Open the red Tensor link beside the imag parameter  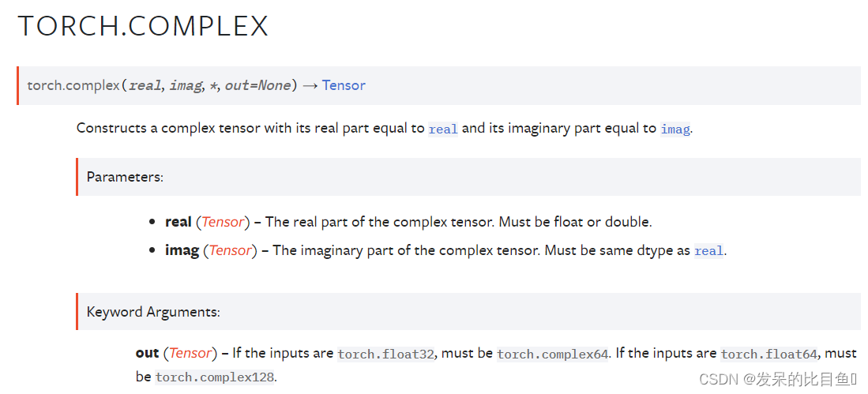[x=231, y=250]
